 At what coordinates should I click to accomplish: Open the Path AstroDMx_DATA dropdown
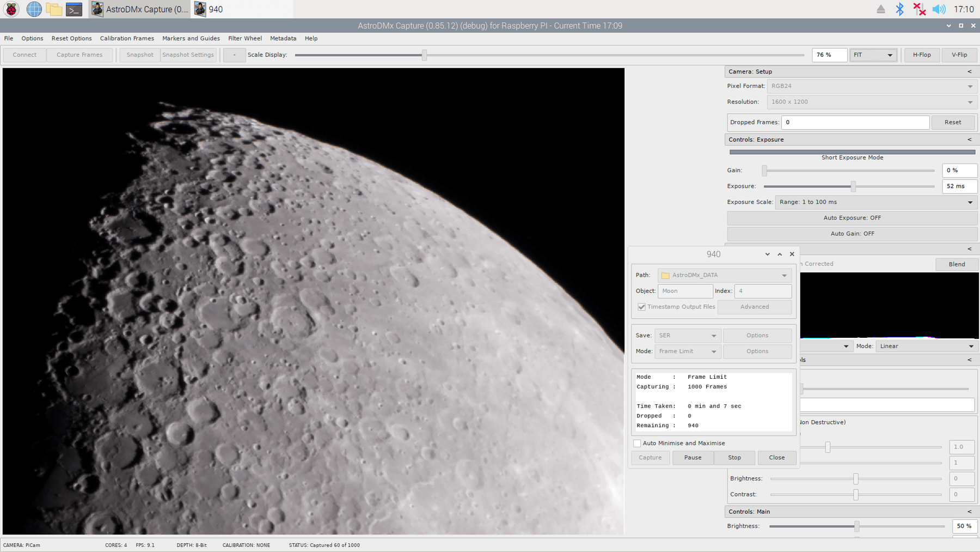click(725, 275)
